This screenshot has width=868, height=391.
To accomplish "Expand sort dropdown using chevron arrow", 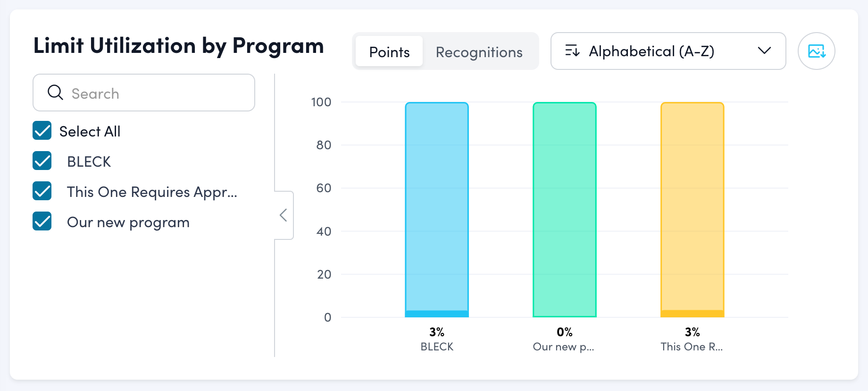I will (x=764, y=51).
